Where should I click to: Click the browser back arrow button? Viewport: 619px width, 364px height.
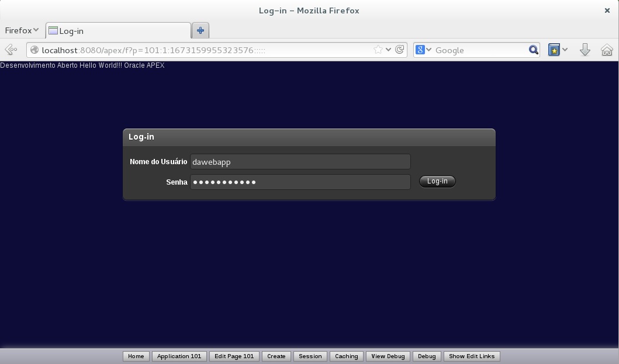[11, 50]
